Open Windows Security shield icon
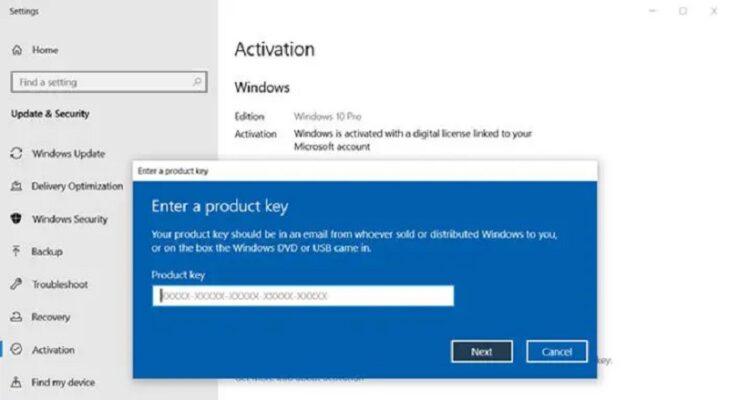 [17, 219]
